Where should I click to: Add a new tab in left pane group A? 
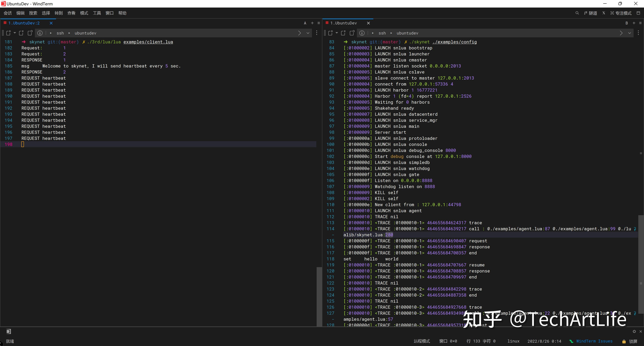pos(312,23)
